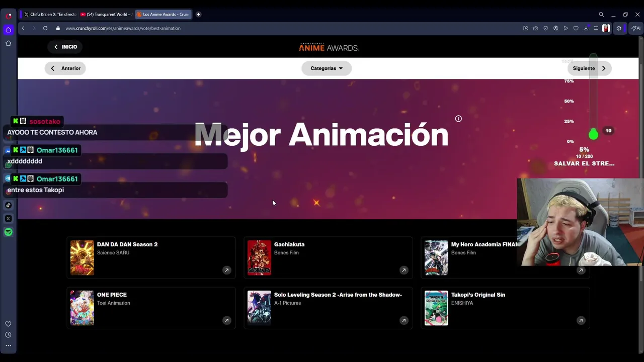Screen dimensions: 644x362
Task: Click the Crunchyroll Anime Awards logo
Action: click(x=329, y=47)
